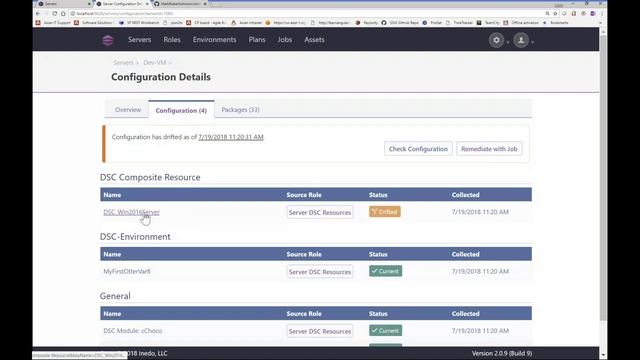Image resolution: width=640 pixels, height=360 pixels.
Task: Click the 7/19/2018 11:20:31 AM drift date link
Action: [231, 137]
